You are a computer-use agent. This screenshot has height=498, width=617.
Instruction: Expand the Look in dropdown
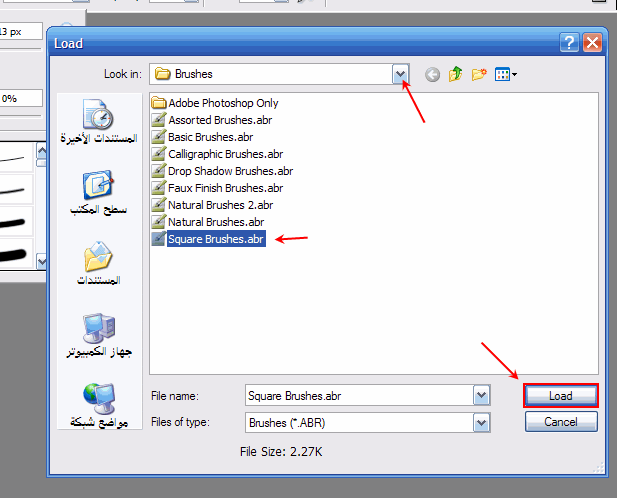coord(400,74)
